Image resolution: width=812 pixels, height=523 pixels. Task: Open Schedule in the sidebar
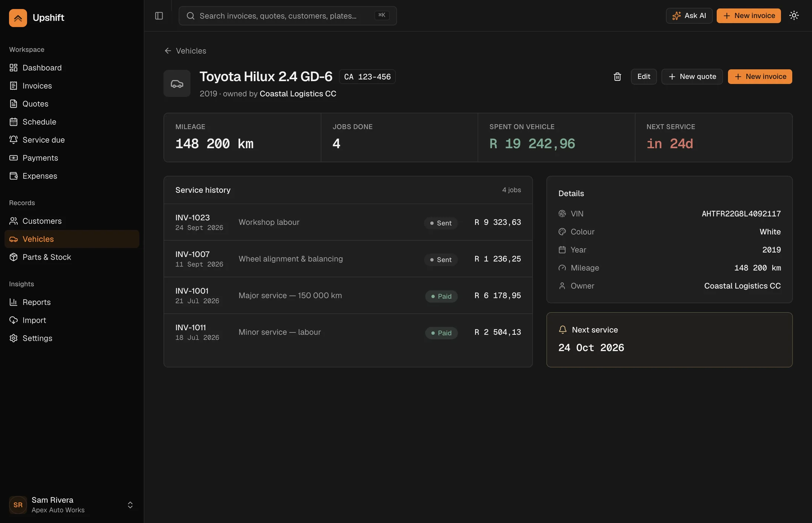point(72,122)
